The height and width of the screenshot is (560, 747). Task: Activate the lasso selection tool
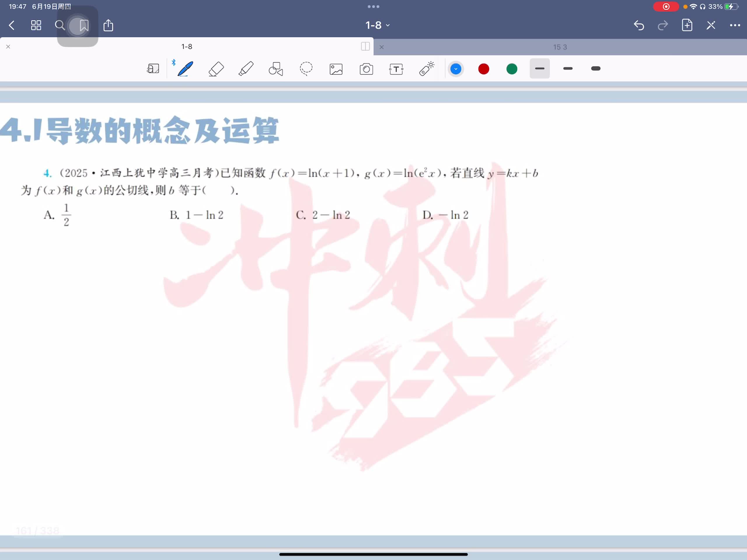tap(306, 69)
